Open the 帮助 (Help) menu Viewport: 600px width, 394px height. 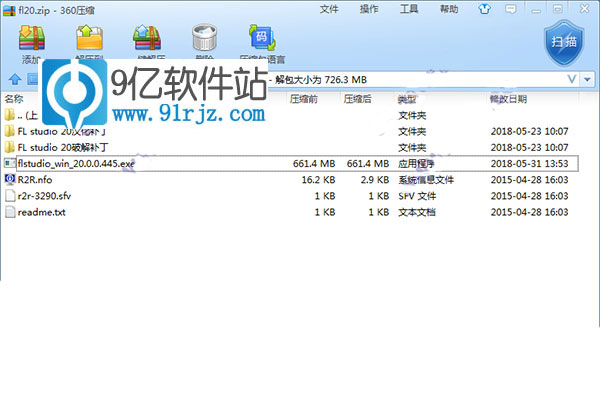coord(449,9)
